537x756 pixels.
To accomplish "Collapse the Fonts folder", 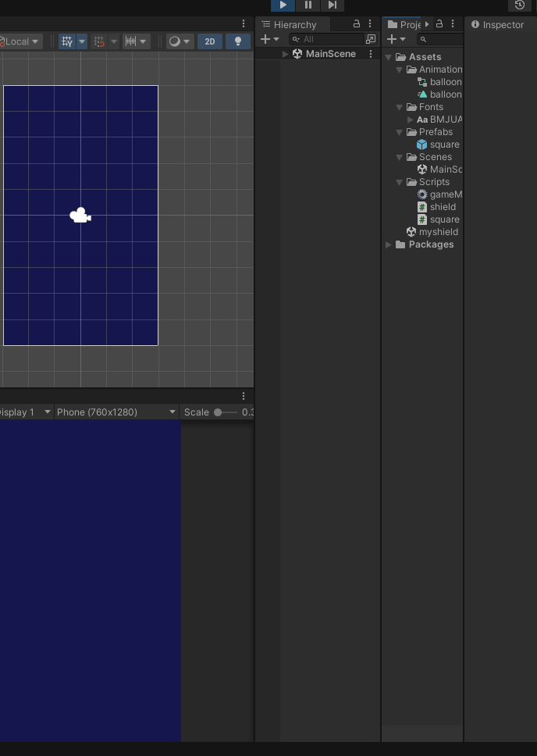I will pos(399,107).
